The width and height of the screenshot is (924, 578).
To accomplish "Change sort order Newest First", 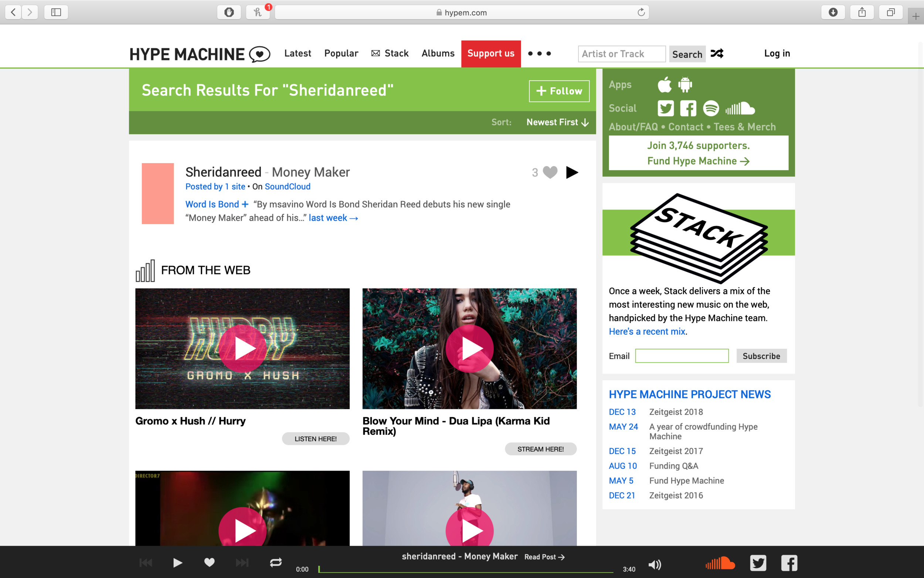I will click(x=558, y=122).
